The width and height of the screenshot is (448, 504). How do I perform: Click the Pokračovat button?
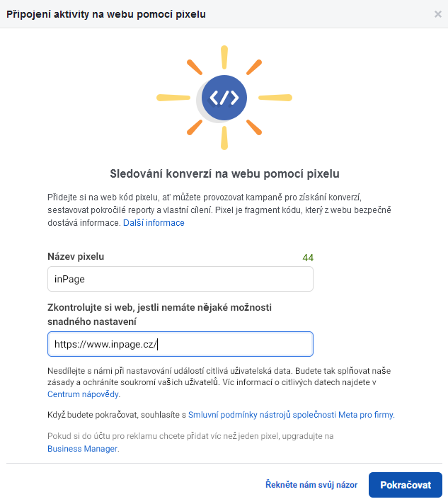coord(406,485)
